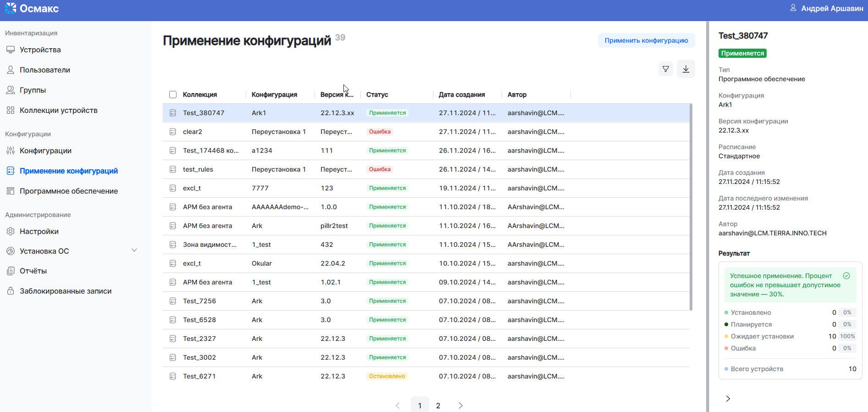
Task: Click the Настройки gear icon
Action: 11,231
